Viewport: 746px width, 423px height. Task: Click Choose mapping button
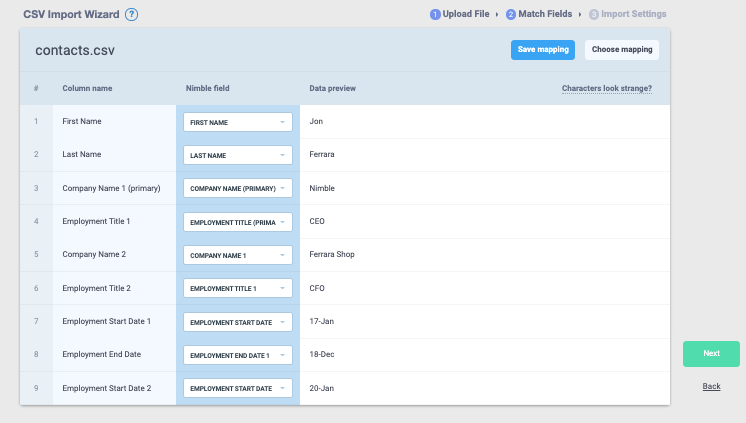pyautogui.click(x=622, y=49)
